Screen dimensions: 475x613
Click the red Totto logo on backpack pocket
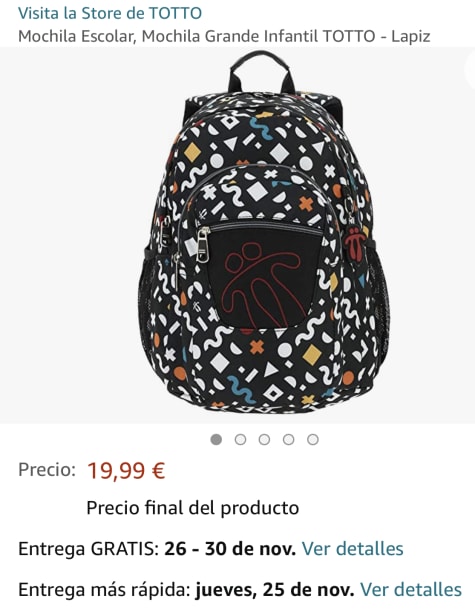(x=261, y=283)
